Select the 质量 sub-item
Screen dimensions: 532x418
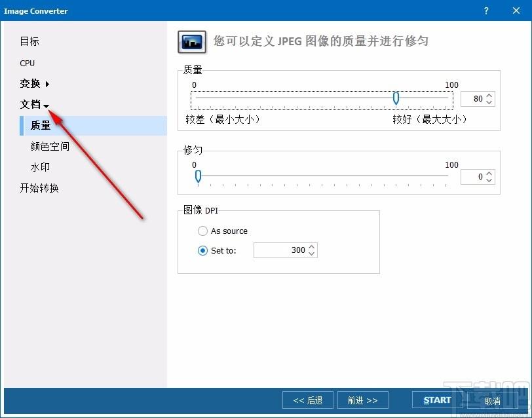click(x=93, y=126)
